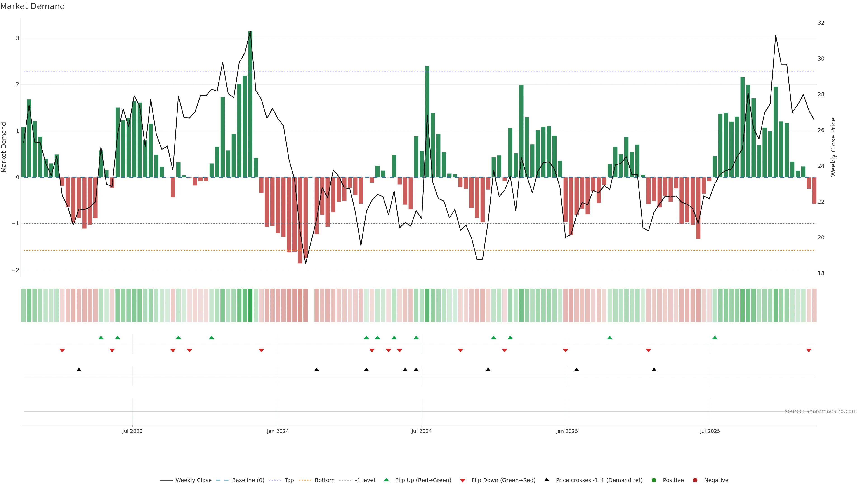Click the black Price crosses -1 legend triangle
The height and width of the screenshot is (488, 868).
click(x=547, y=480)
